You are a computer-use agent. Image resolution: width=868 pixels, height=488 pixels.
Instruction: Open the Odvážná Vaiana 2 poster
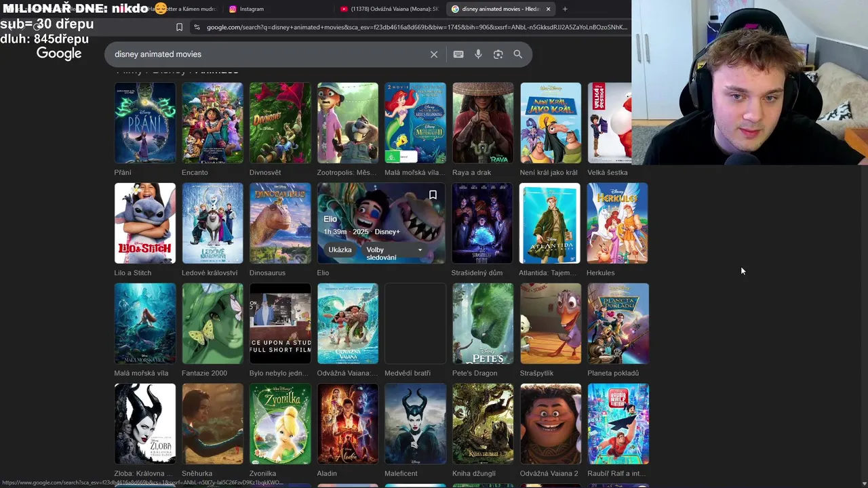551,424
